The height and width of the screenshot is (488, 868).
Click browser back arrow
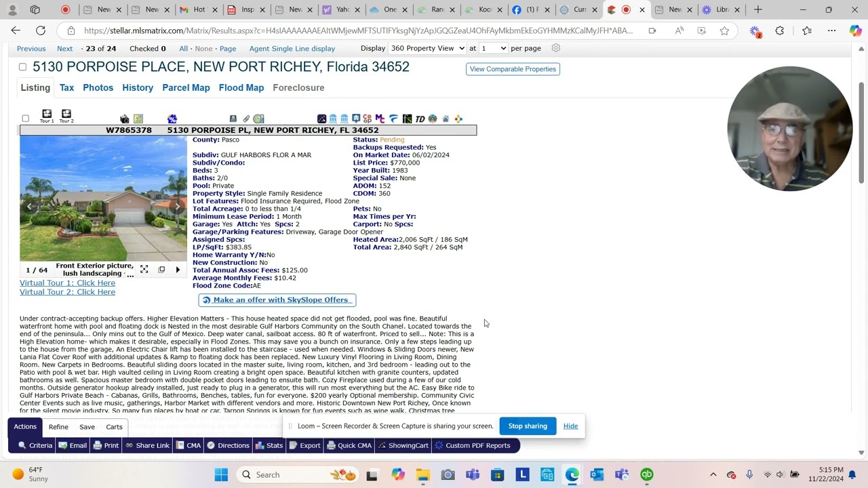[x=16, y=30]
